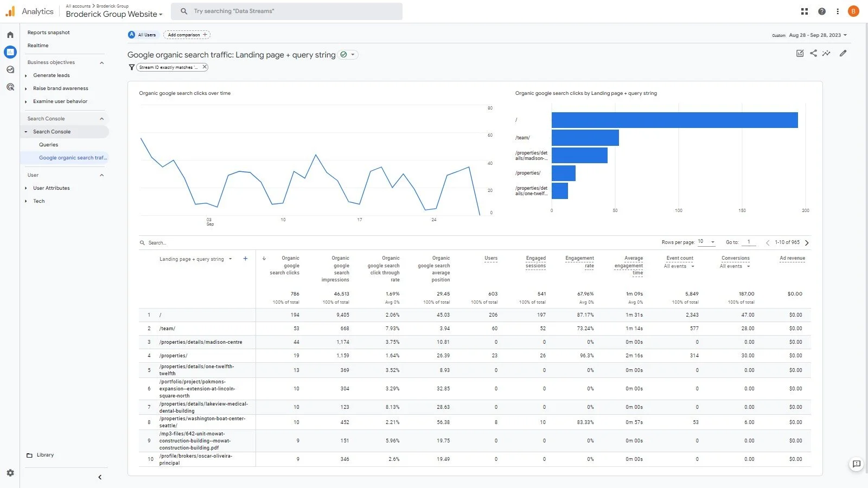Viewport: 868px width, 488px height.
Task: Collapse the Business objectives section
Action: click(101, 62)
